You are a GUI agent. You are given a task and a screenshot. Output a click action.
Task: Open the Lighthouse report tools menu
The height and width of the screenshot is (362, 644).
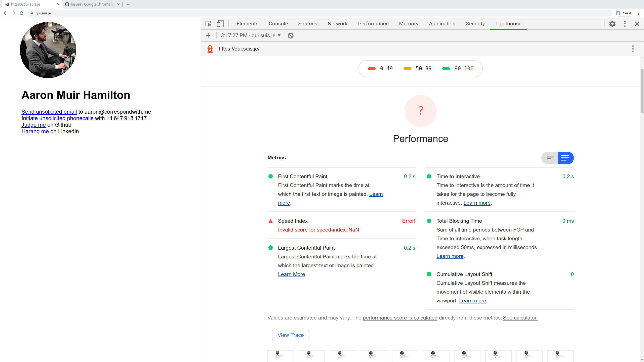pos(633,49)
